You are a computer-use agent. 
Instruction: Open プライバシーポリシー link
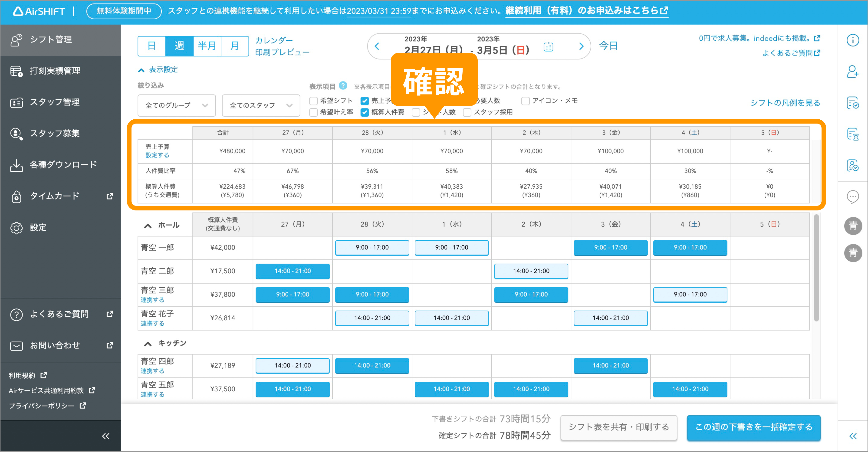47,406
